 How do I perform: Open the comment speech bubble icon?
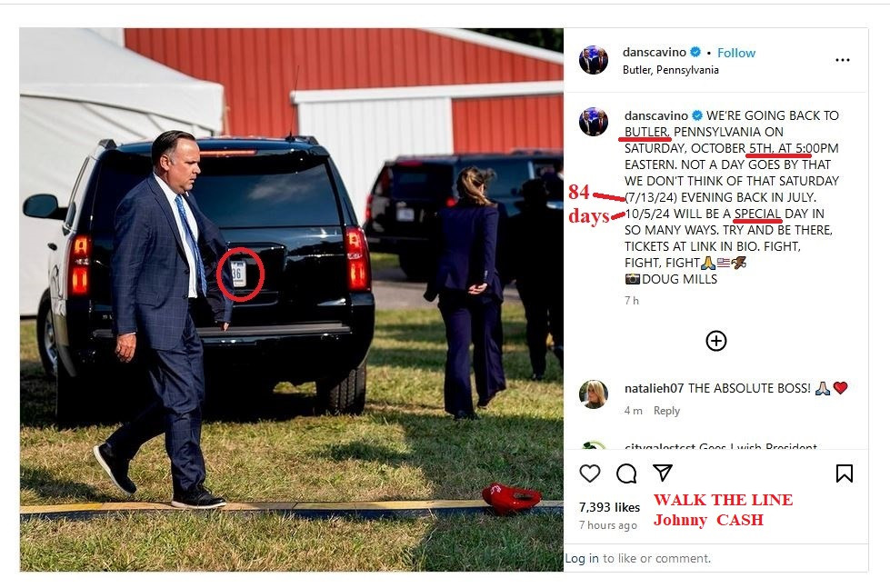point(626,473)
